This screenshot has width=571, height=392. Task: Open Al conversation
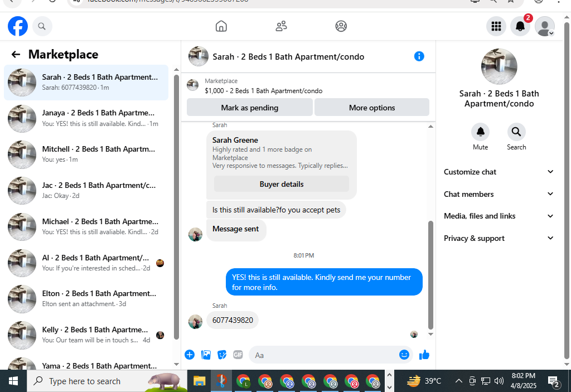pyautogui.click(x=86, y=263)
